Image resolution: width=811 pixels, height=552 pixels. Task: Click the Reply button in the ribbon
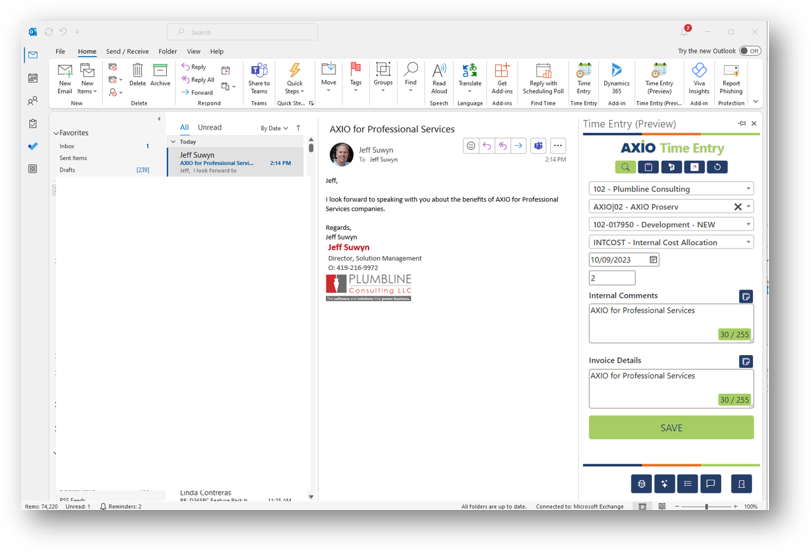tap(194, 67)
